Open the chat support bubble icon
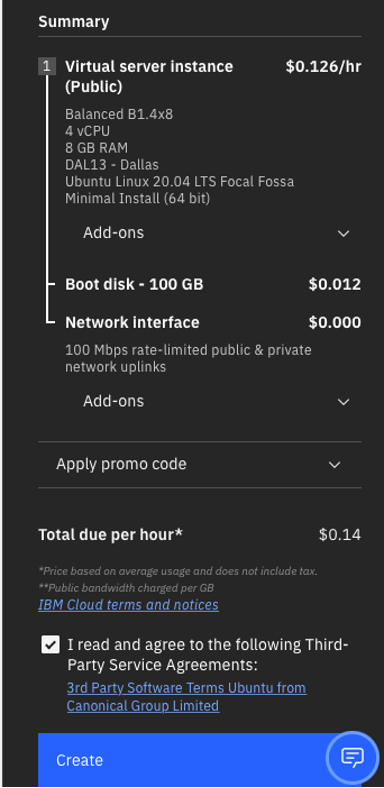384x788 pixels. point(352,756)
